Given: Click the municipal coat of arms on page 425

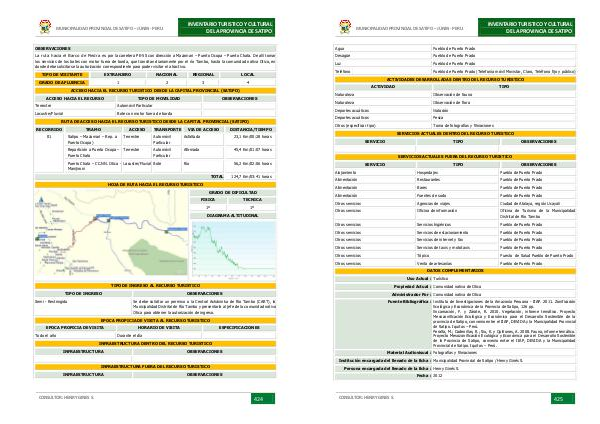Looking at the screenshot, I should [345, 27].
